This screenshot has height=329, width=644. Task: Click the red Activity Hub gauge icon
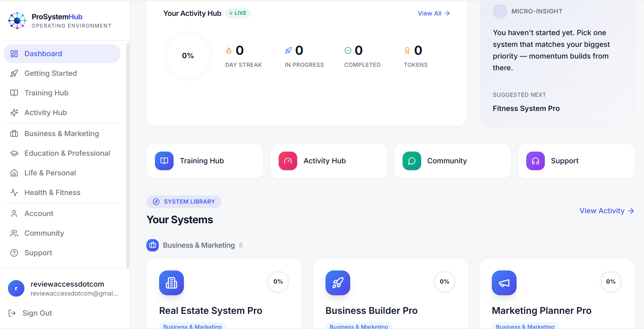coord(288,161)
